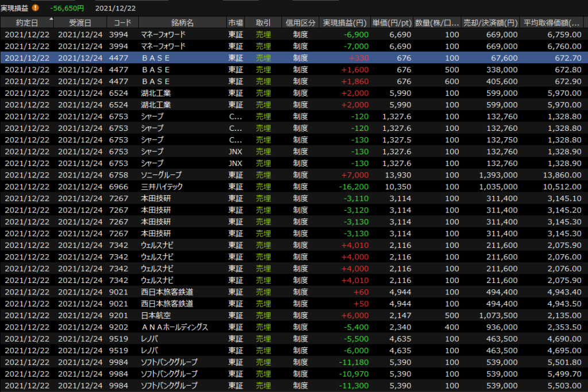Click the sort arrow in 約定日 header
Screen dimensions: 588x392
(x=51, y=20)
